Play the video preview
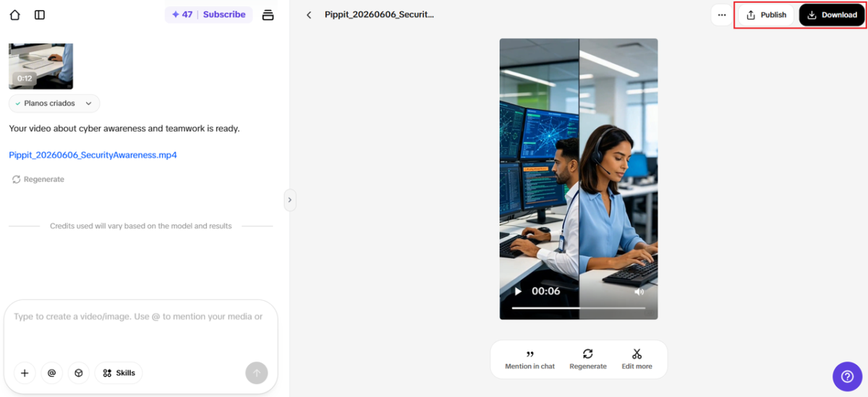The image size is (868, 397). coord(518,291)
